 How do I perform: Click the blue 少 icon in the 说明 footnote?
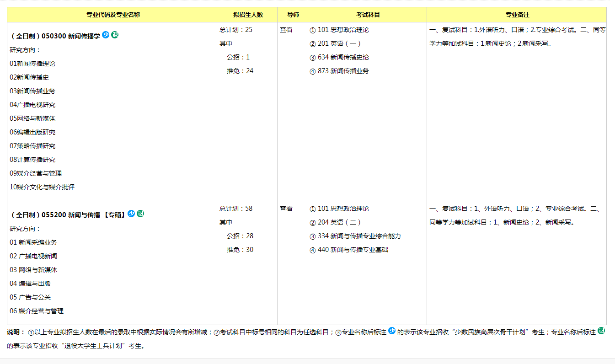(x=392, y=331)
